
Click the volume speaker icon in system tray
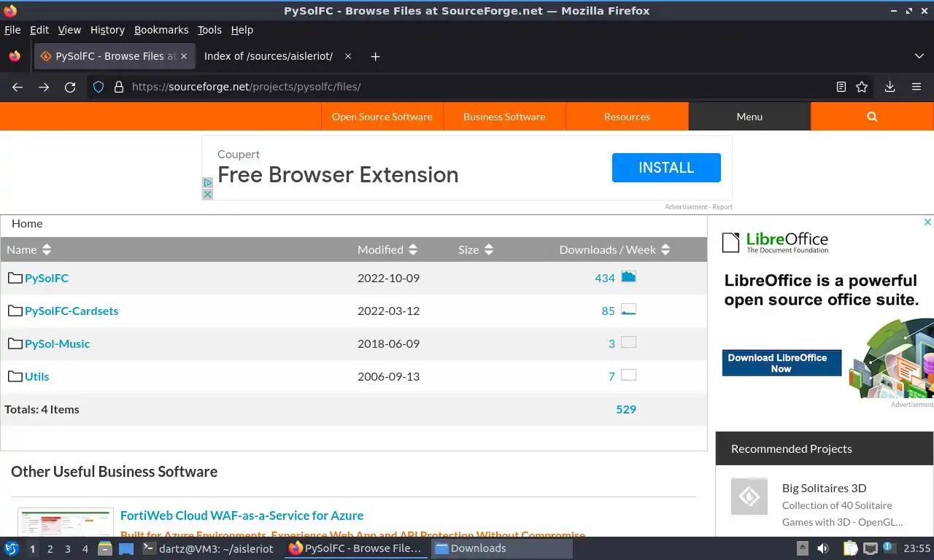point(823,548)
